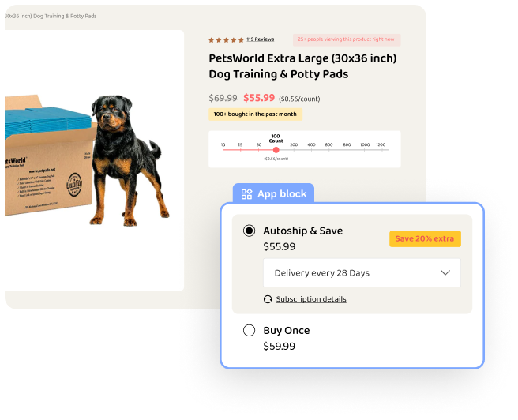Open the Subscription details link
The width and height of the screenshot is (518, 420).
[311, 299]
